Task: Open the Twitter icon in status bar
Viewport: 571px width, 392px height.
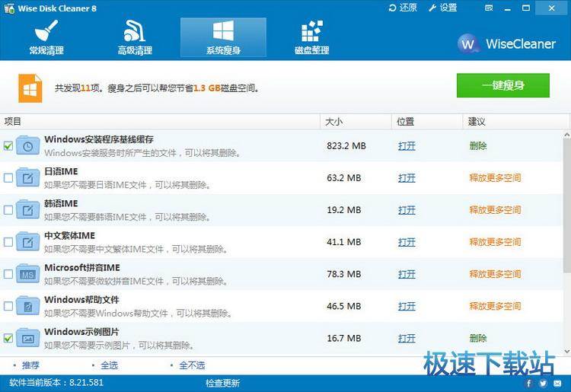Action: (x=543, y=383)
